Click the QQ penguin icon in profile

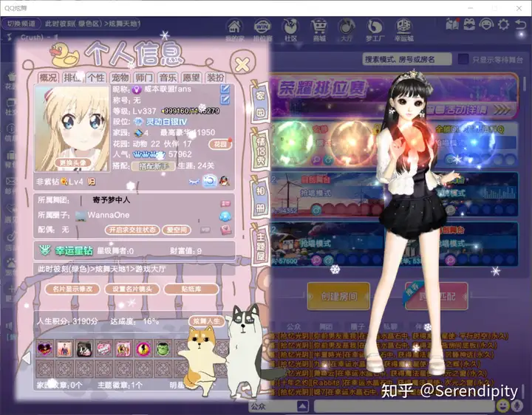tap(225, 181)
